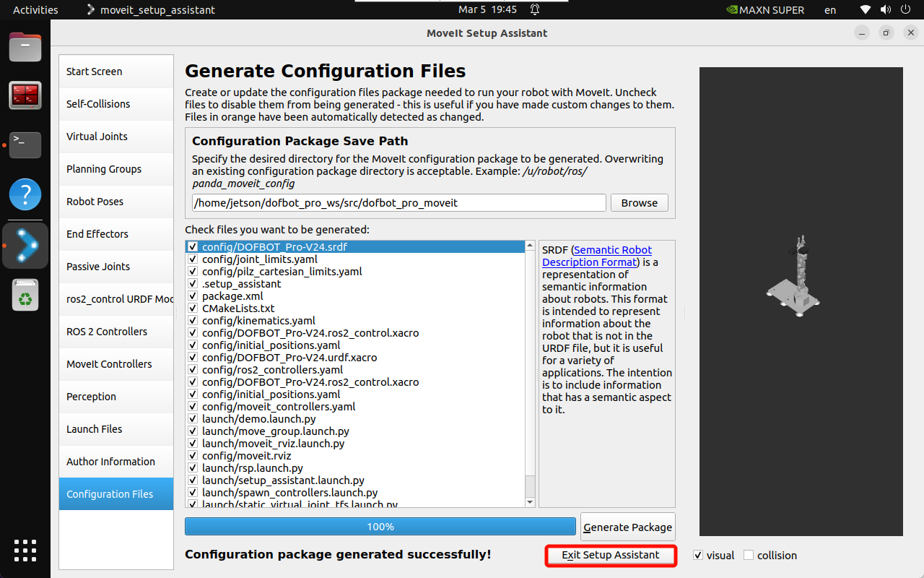Screen dimensions: 924x578
Task: Open the Robot Poses step
Action: coord(116,202)
